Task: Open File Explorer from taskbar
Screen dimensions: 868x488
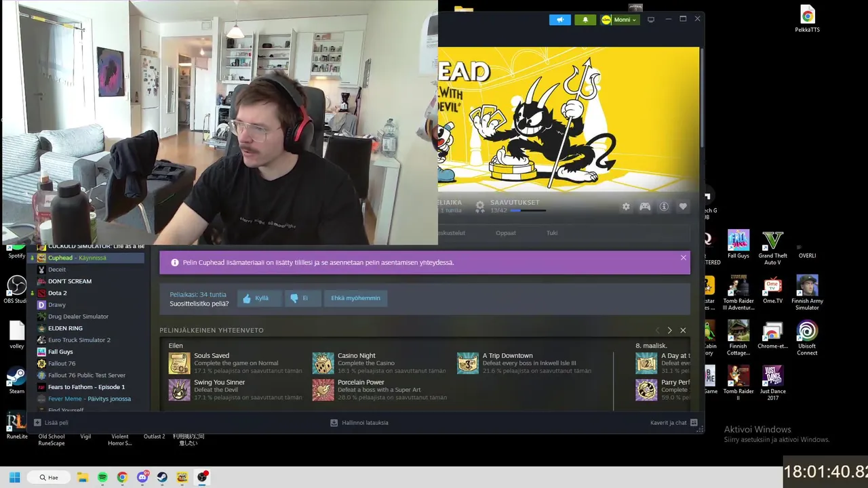Action: [83, 477]
